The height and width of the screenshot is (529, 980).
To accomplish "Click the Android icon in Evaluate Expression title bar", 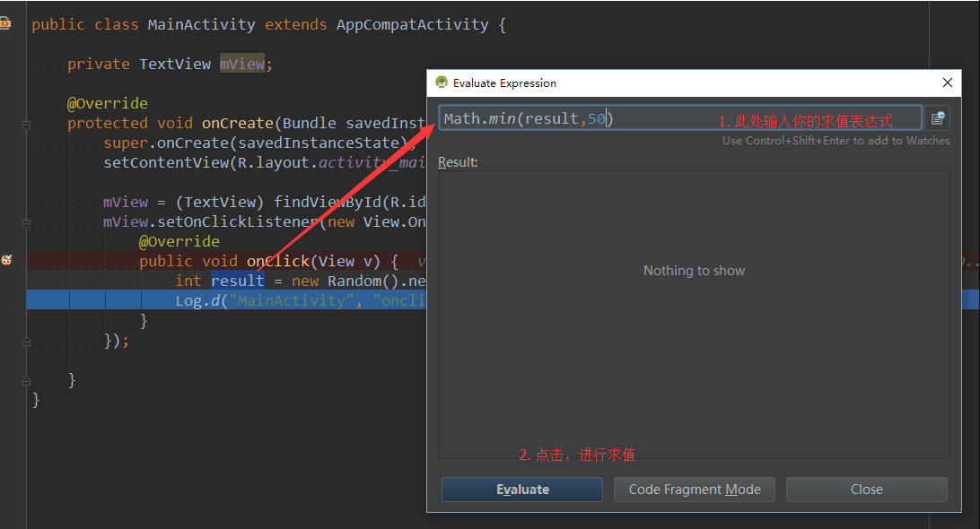I will coord(442,82).
